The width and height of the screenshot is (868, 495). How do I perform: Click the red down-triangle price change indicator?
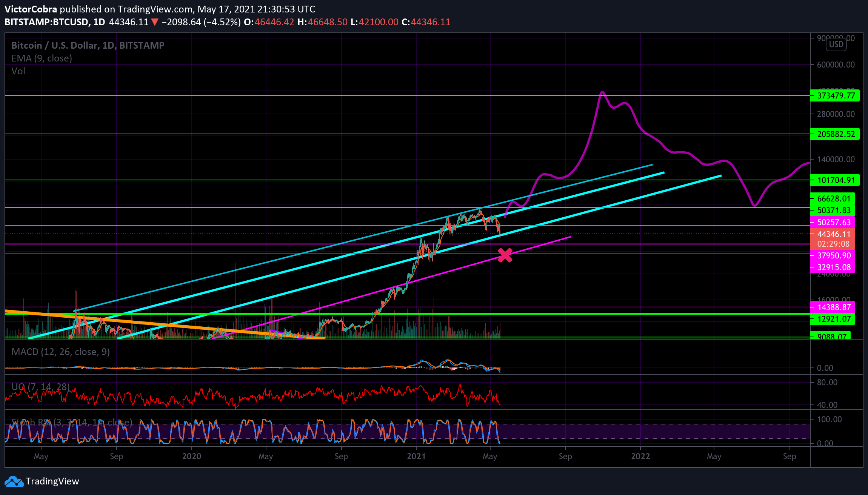[155, 22]
